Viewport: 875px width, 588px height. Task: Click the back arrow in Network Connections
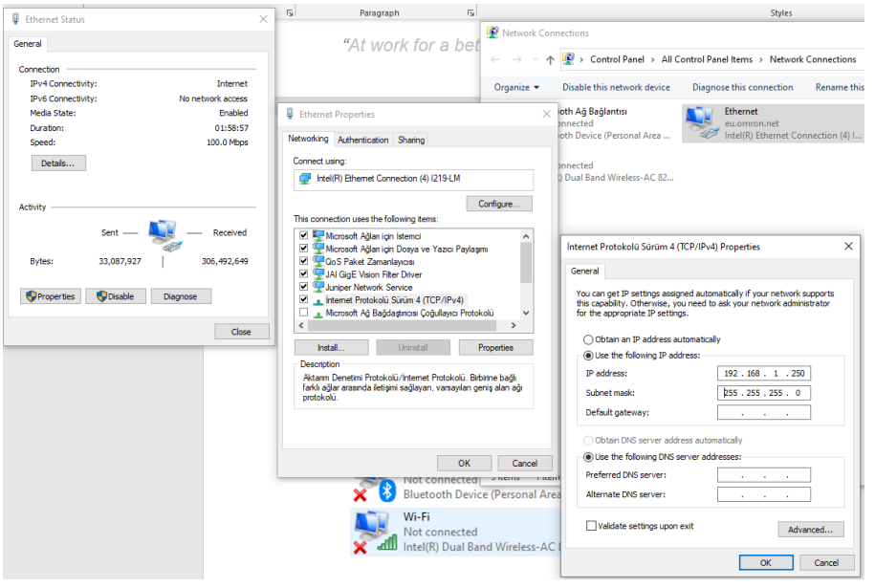(496, 59)
